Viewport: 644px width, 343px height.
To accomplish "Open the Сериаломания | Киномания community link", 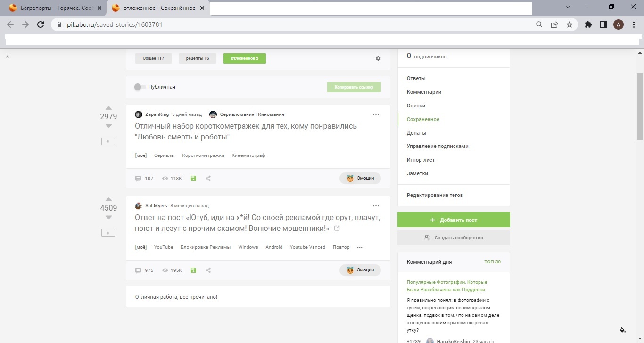I will pyautogui.click(x=252, y=114).
